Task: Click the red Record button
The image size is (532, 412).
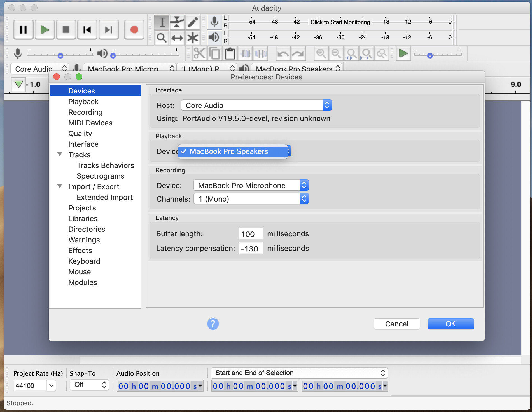Action: pos(134,30)
